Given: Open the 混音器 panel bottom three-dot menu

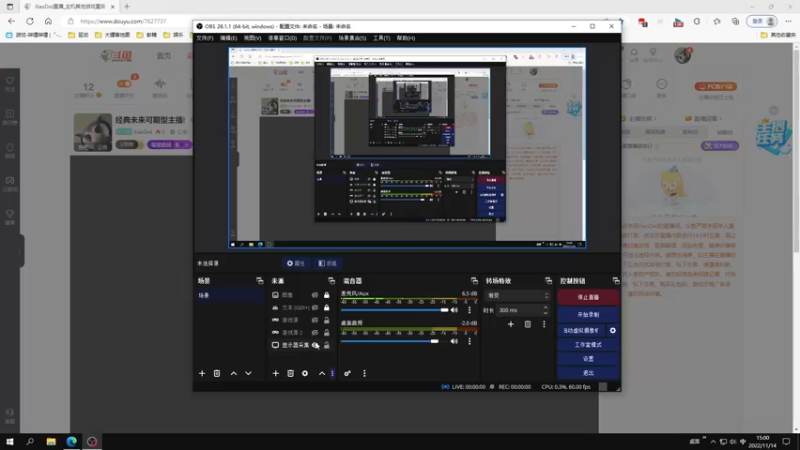Looking at the screenshot, I should (364, 373).
